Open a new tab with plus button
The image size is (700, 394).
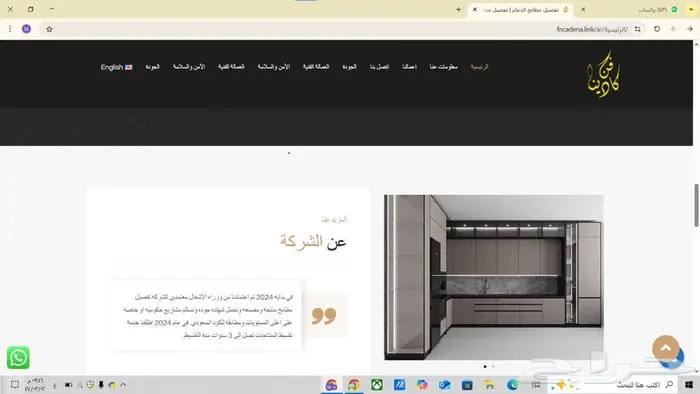[458, 9]
